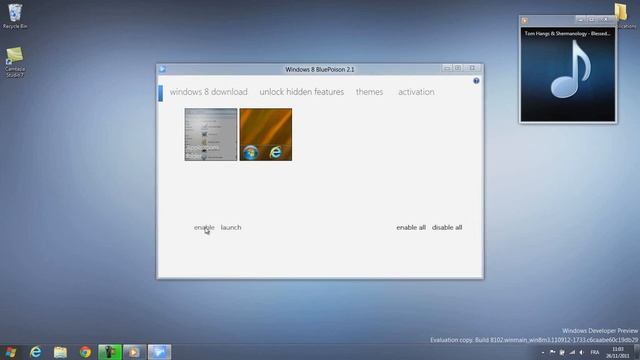This screenshot has height=360, width=640.
Task: Close the media player window
Action: [x=606, y=20]
